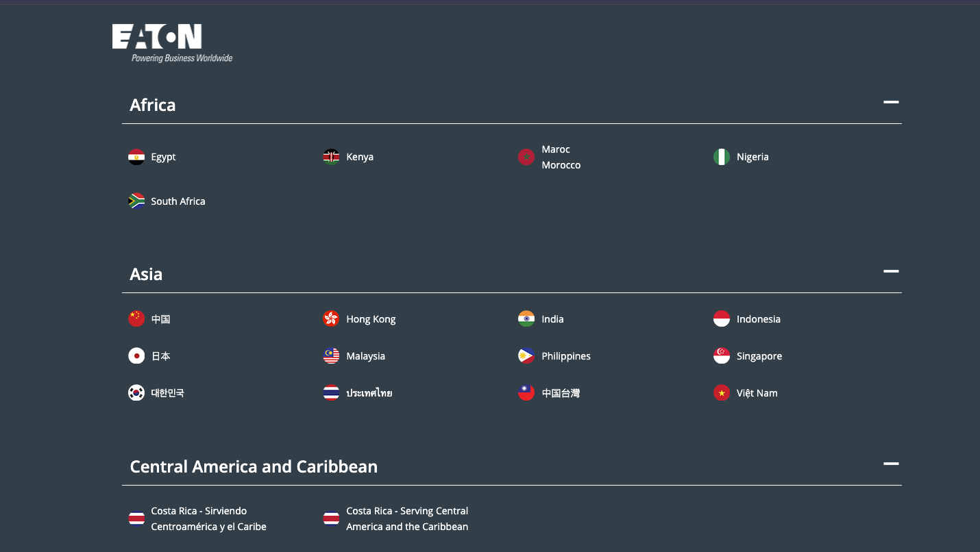Screen dimensions: 980x552
Task: Click the Nigeria flag icon
Action: click(x=722, y=157)
